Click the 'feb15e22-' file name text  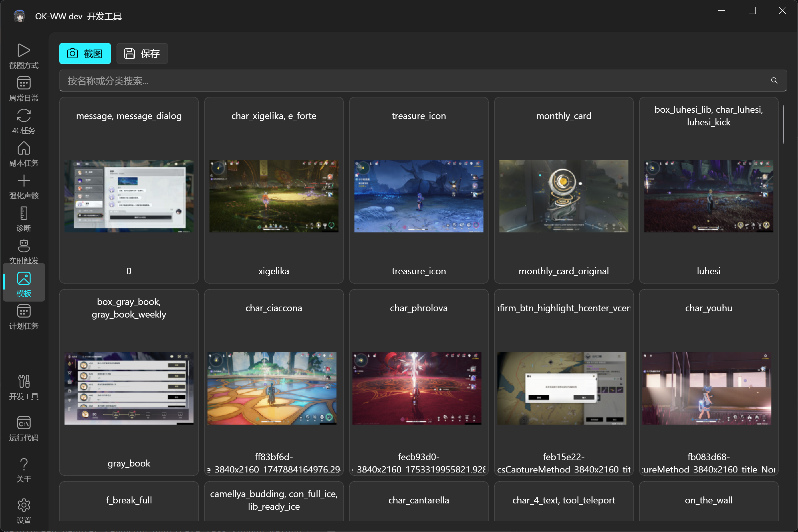coord(564,457)
